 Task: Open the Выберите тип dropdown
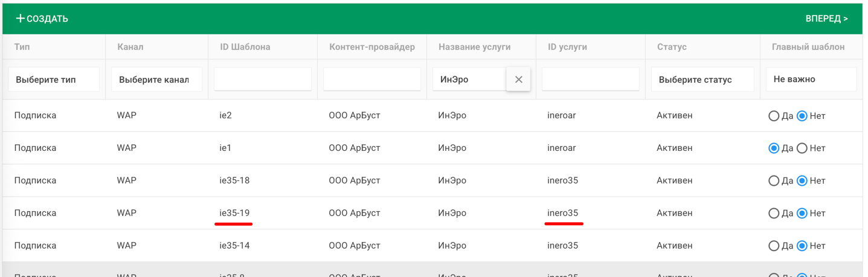(54, 80)
